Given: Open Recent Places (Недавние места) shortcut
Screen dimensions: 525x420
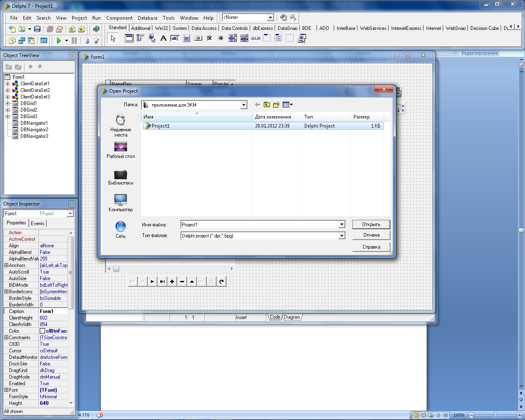Looking at the screenshot, I should (x=121, y=126).
